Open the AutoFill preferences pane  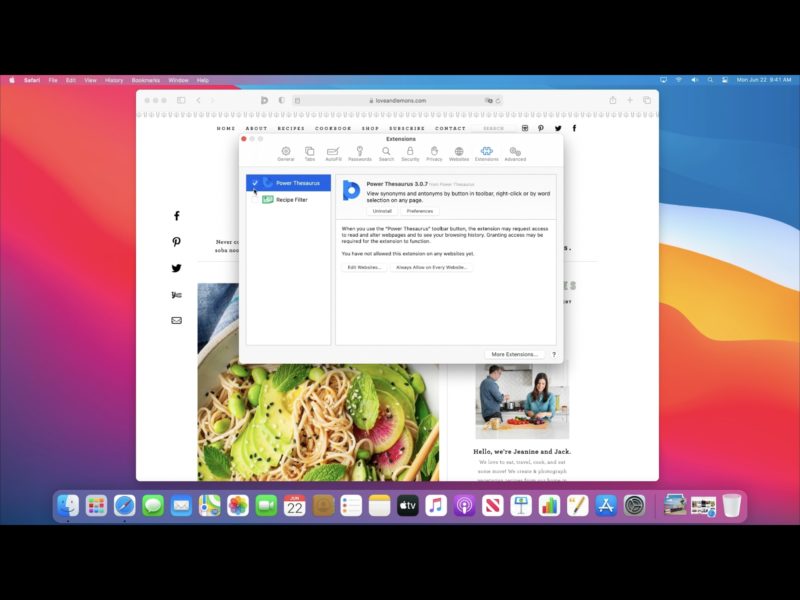tap(333, 154)
